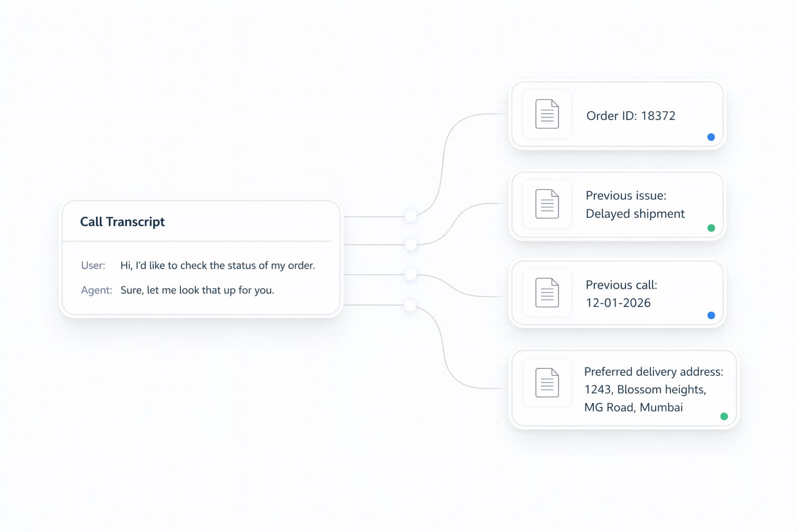
Task: Click blue status dot on Previous call card
Action: point(711,315)
